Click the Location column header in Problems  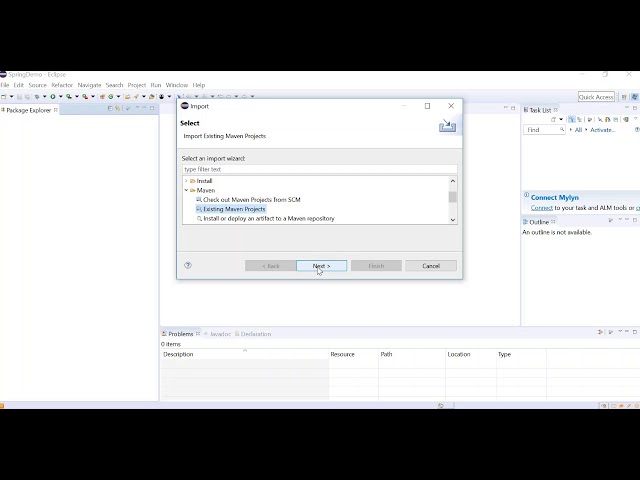pos(471,354)
